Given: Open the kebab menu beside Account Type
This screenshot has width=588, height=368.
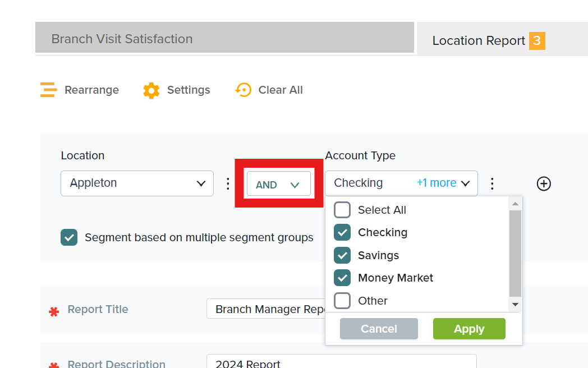Looking at the screenshot, I should click(x=492, y=183).
